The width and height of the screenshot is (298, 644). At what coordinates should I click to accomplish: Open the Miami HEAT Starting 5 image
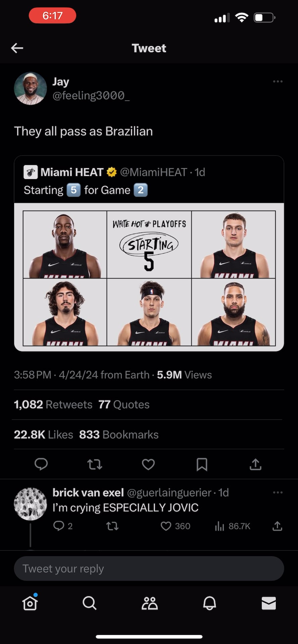point(149,278)
